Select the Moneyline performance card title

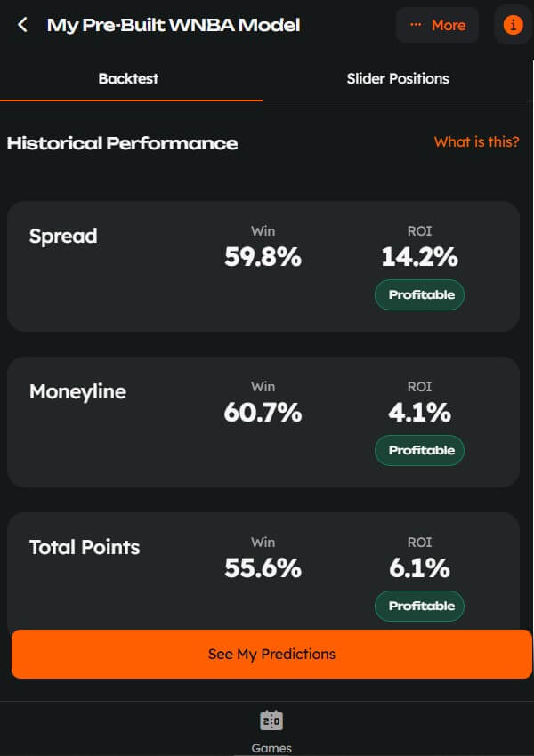[x=77, y=391]
